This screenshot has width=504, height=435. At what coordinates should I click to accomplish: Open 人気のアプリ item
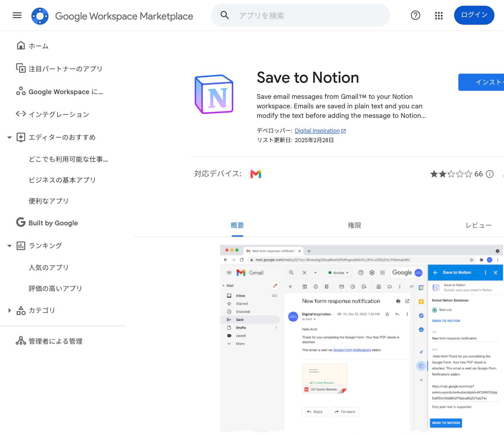pos(48,267)
